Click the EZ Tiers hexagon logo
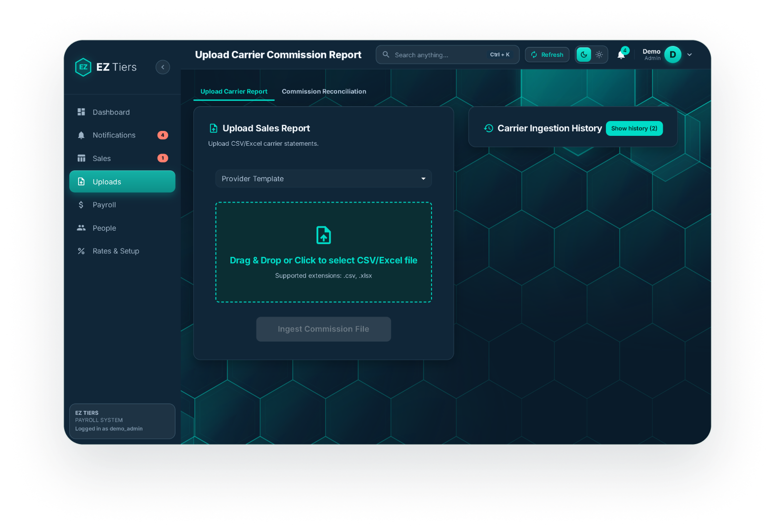775x532 pixels. 83,67
